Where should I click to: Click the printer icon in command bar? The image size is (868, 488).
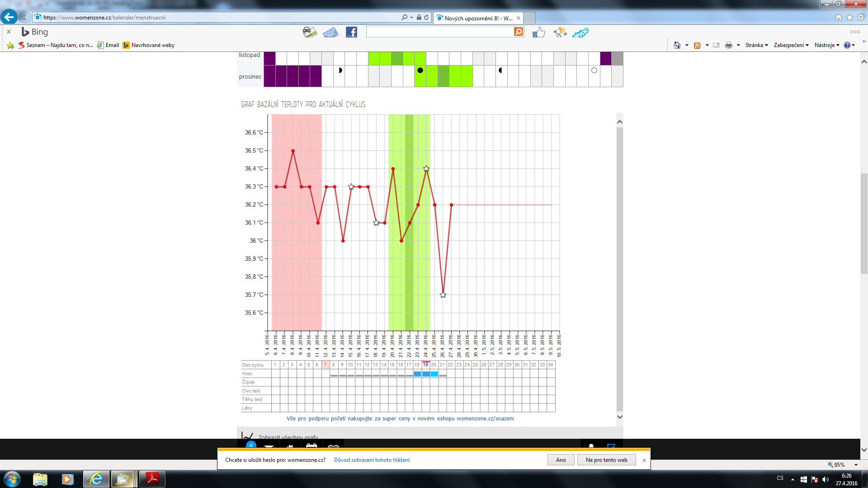point(728,45)
